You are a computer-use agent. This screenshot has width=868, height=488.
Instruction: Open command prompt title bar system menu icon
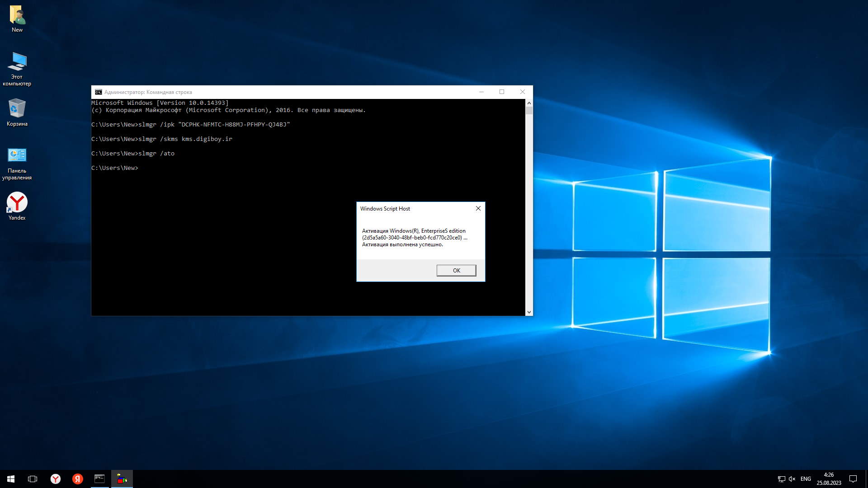pos(98,92)
